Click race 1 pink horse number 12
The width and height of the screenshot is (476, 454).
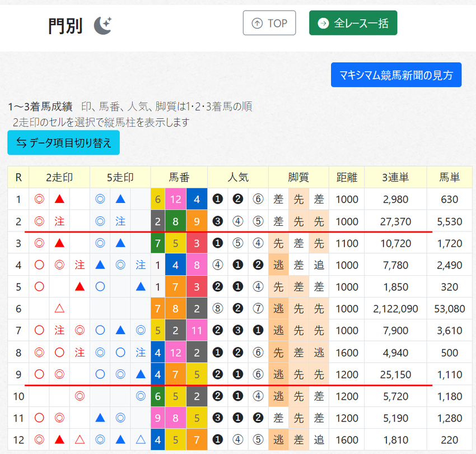(175, 199)
